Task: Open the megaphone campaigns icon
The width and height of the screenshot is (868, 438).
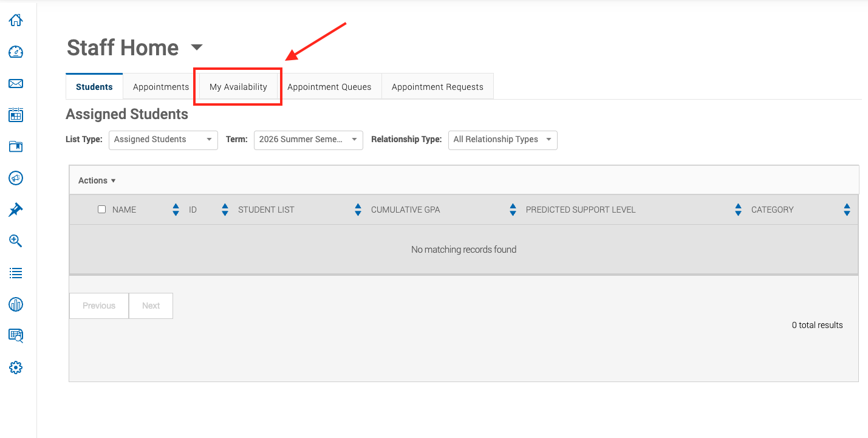Action: coord(16,178)
